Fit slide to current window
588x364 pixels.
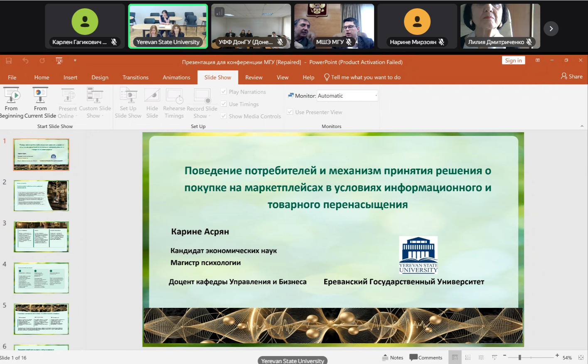(x=581, y=357)
